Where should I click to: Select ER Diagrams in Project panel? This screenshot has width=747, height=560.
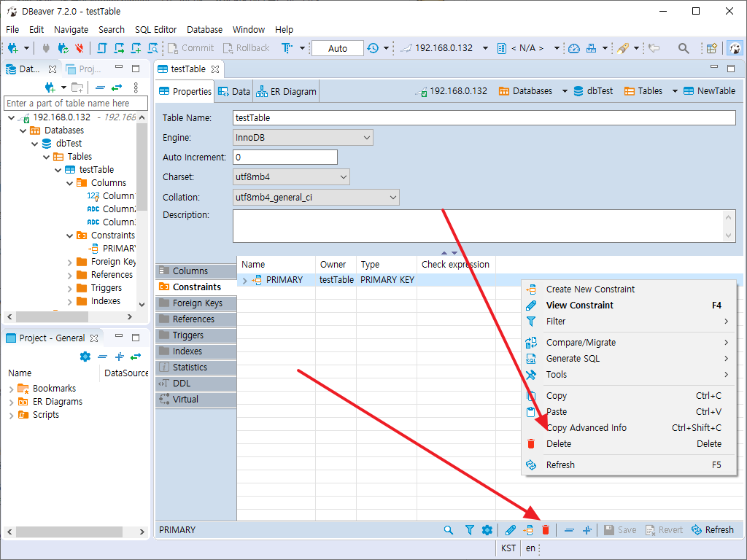tap(57, 402)
